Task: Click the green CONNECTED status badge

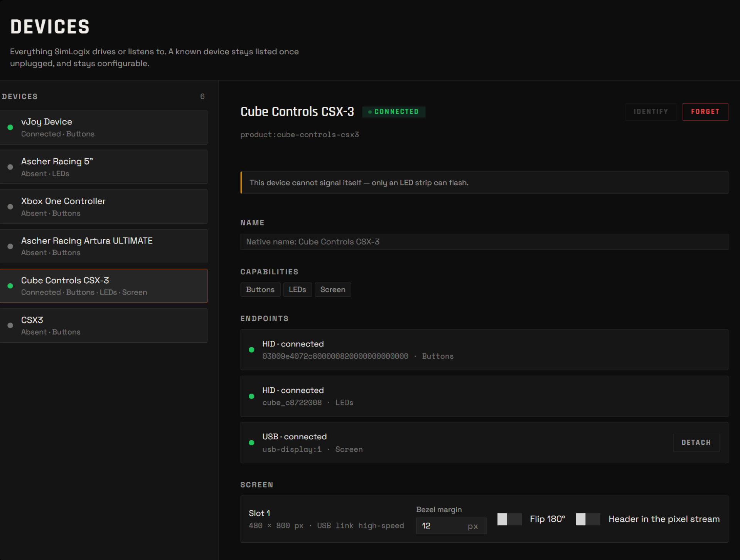Action: pyautogui.click(x=393, y=112)
